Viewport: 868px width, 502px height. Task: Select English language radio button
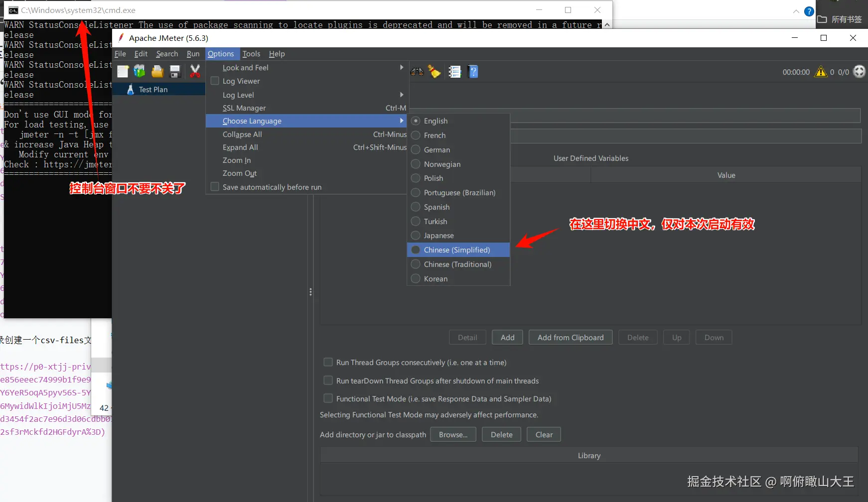point(416,121)
